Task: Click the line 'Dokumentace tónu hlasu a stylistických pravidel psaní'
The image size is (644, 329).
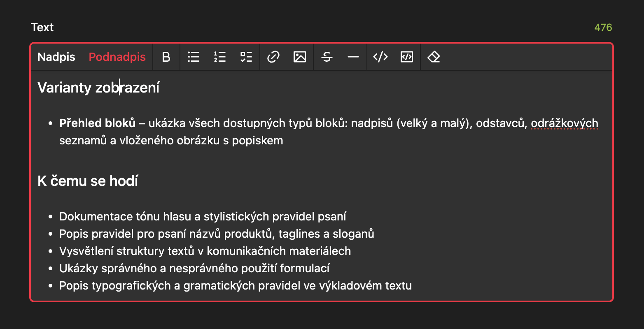Action: coord(203,216)
